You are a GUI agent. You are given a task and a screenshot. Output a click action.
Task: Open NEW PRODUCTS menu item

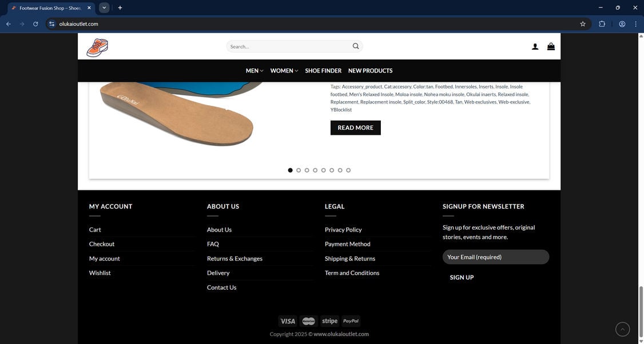click(x=371, y=71)
